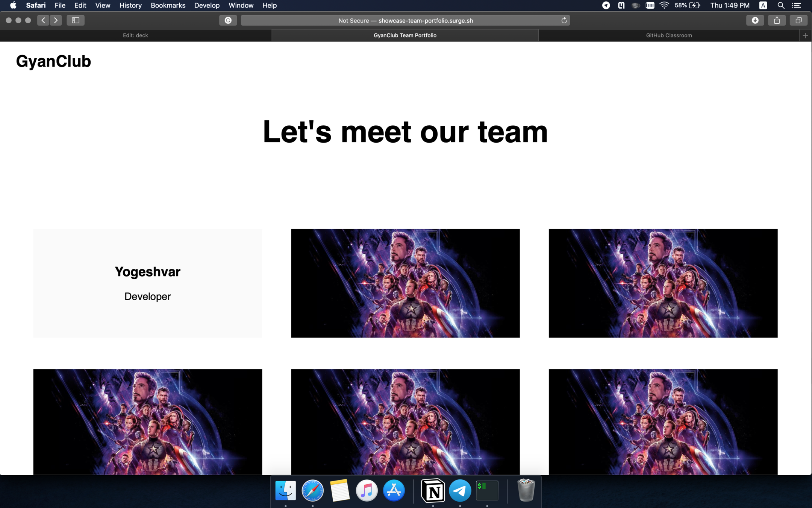Open the History menu in the menu bar
This screenshot has height=508, width=812.
[130, 5]
